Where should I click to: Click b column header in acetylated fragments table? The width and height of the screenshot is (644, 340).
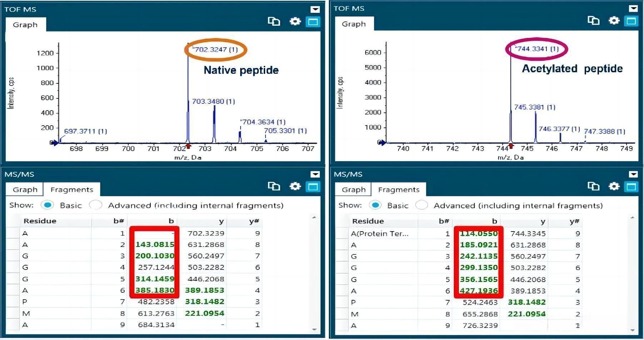tap(477, 221)
